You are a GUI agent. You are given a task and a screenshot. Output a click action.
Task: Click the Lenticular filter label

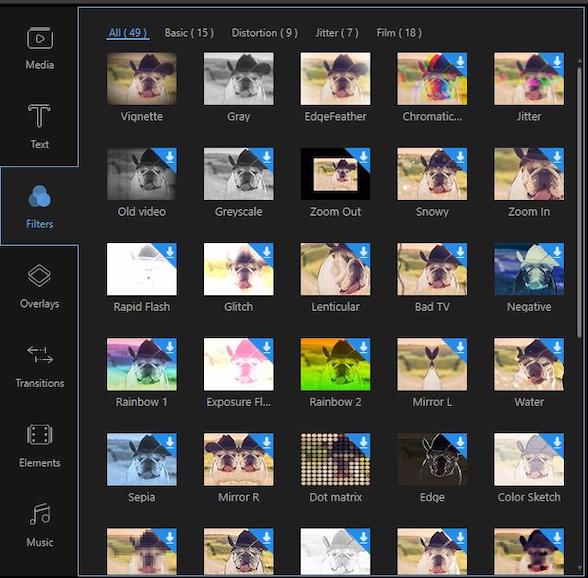(x=335, y=307)
